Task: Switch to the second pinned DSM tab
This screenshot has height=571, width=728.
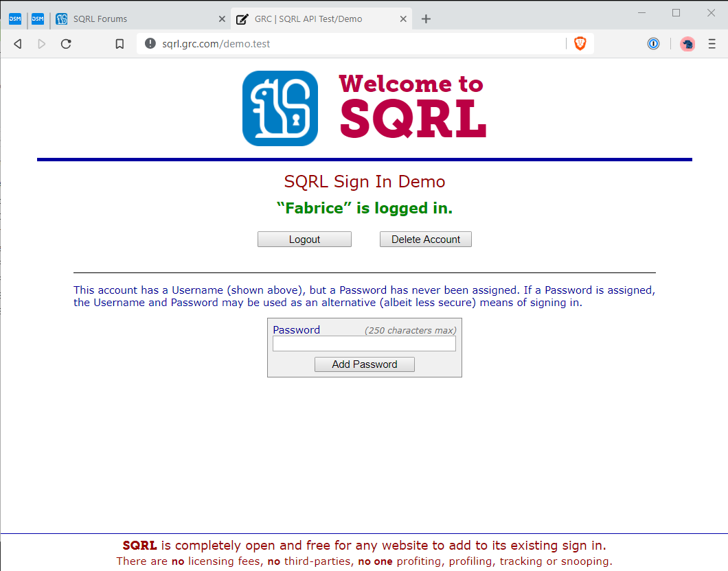Action: (x=38, y=19)
